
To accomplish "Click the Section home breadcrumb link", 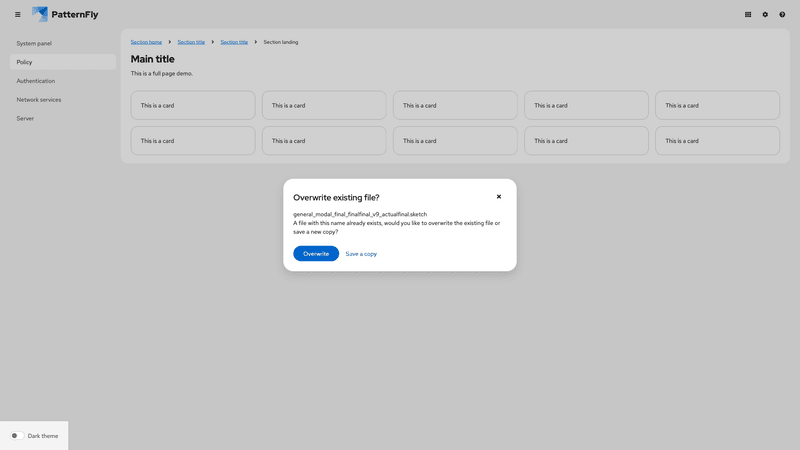I will point(146,42).
